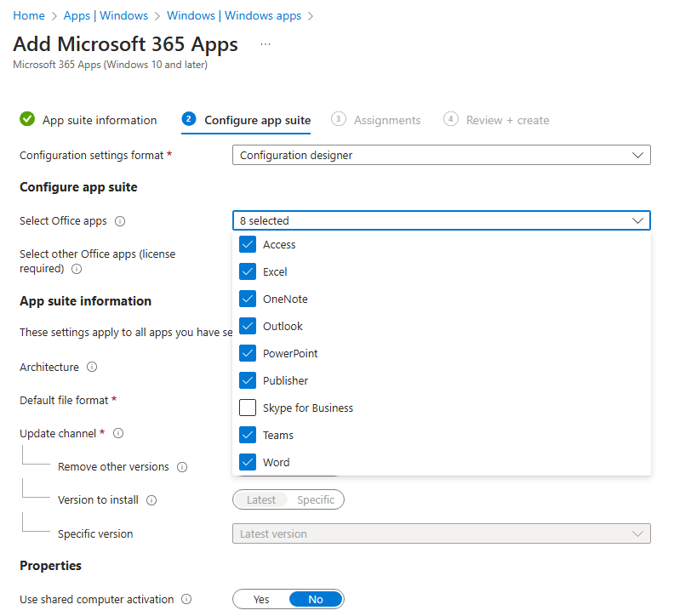Click the Excel option label in the list
The image size is (674, 616).
coord(275,271)
